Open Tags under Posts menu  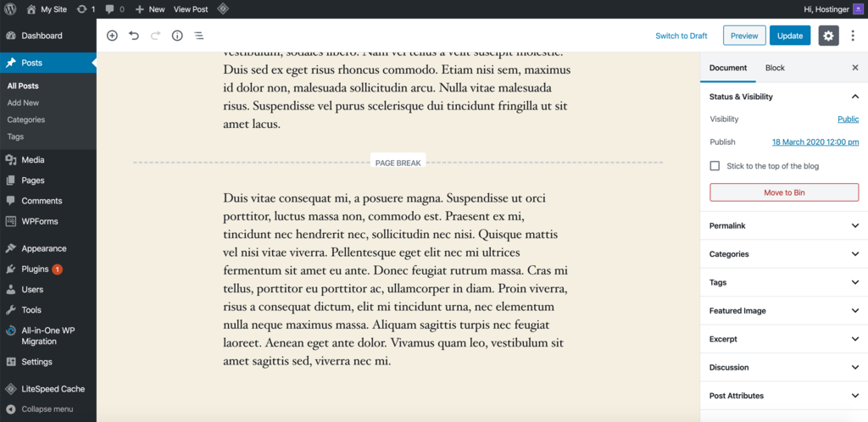[x=15, y=136]
